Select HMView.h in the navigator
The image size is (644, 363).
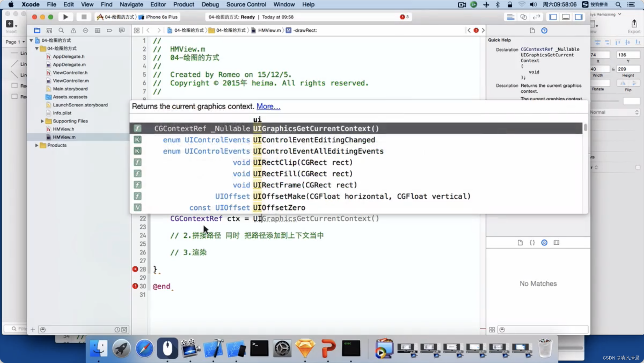pos(63,129)
